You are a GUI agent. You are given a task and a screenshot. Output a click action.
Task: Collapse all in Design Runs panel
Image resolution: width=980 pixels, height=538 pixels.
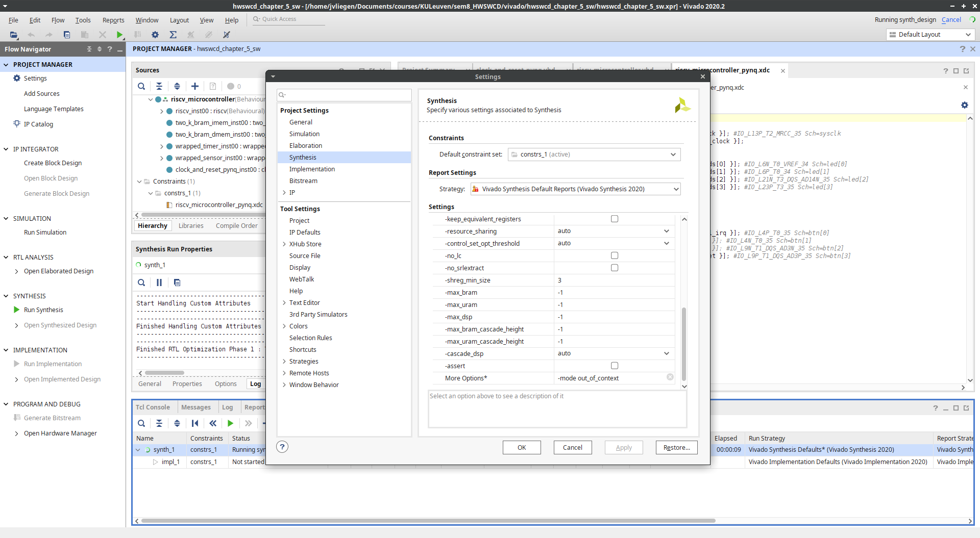pyautogui.click(x=159, y=423)
